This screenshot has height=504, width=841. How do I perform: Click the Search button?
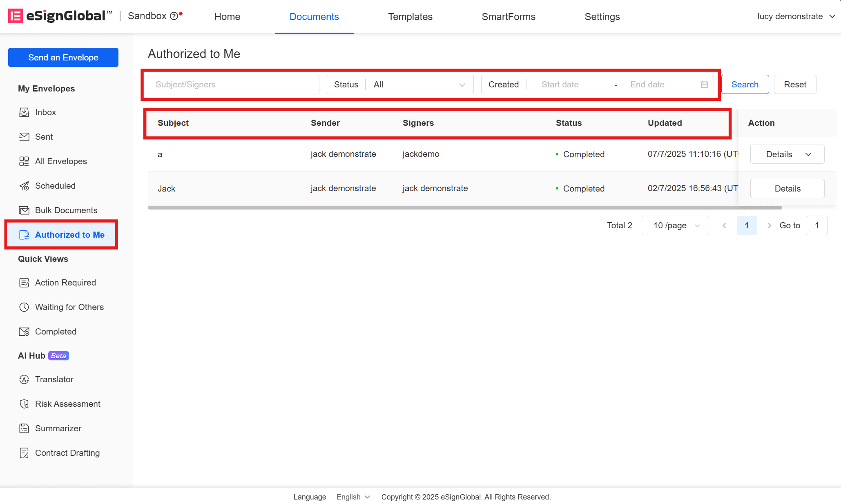(745, 85)
